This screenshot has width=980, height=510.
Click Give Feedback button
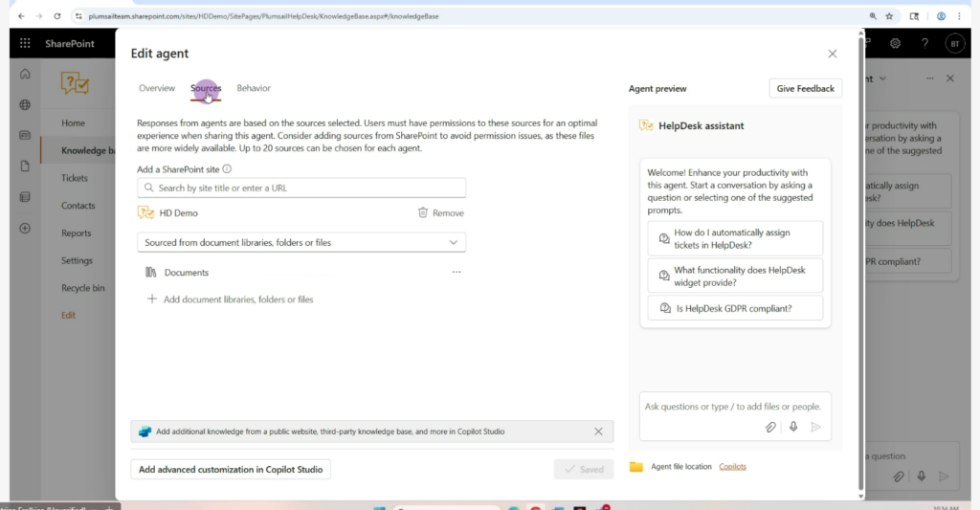coord(805,88)
